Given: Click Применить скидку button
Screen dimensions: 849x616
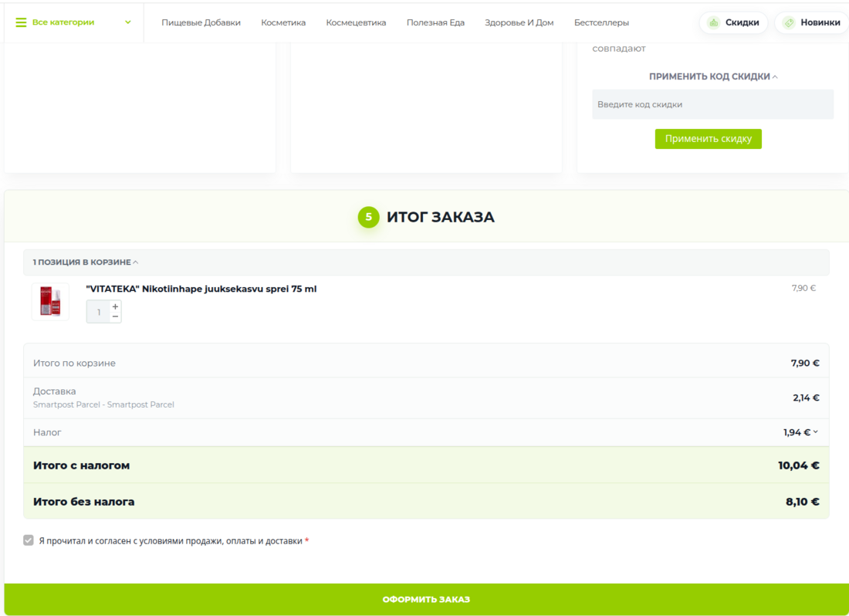Looking at the screenshot, I should tap(709, 139).
